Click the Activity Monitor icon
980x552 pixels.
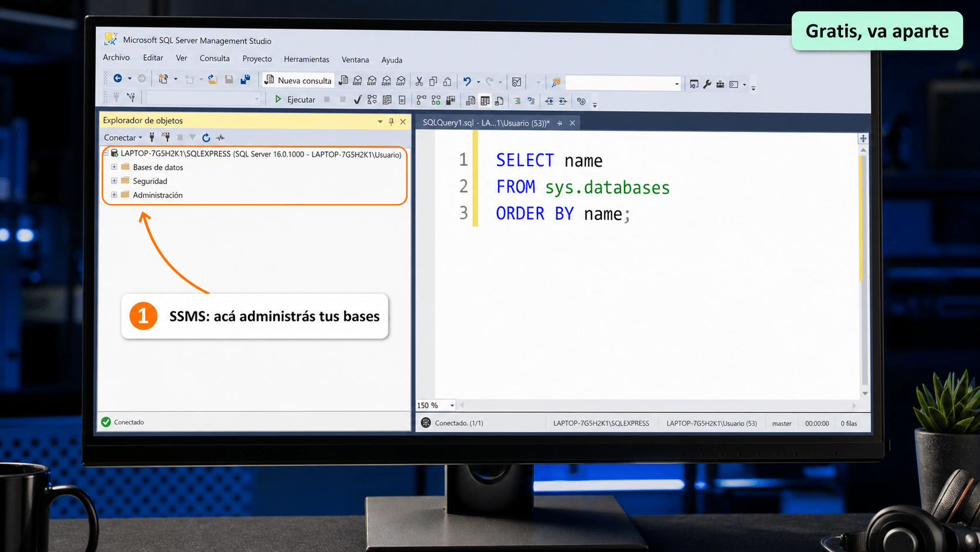516,82
